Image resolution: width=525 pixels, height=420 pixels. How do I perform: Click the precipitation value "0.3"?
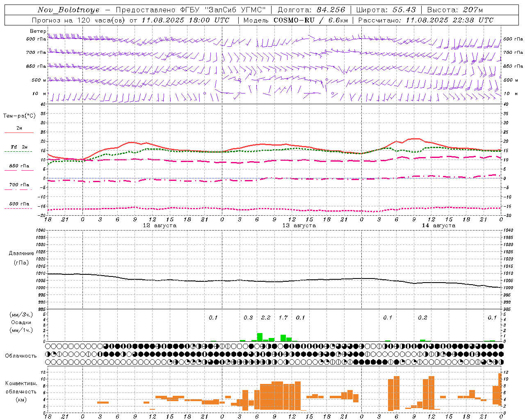click(248, 317)
